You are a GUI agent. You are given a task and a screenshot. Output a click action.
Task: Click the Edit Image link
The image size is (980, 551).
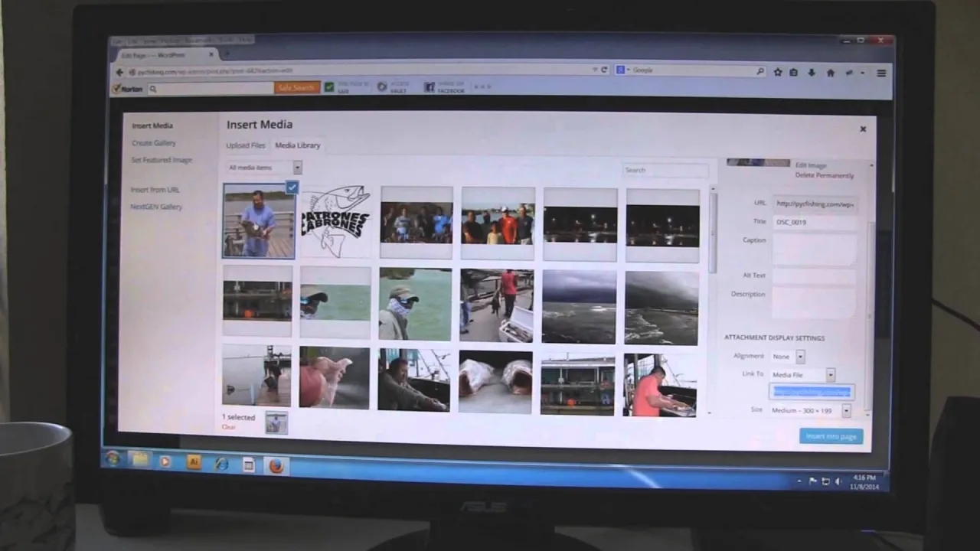click(811, 165)
